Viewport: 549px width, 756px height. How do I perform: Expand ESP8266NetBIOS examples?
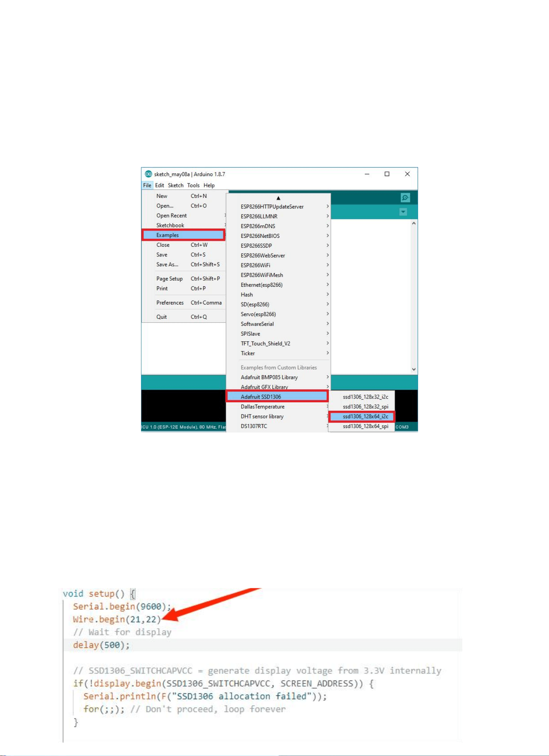pyautogui.click(x=278, y=236)
